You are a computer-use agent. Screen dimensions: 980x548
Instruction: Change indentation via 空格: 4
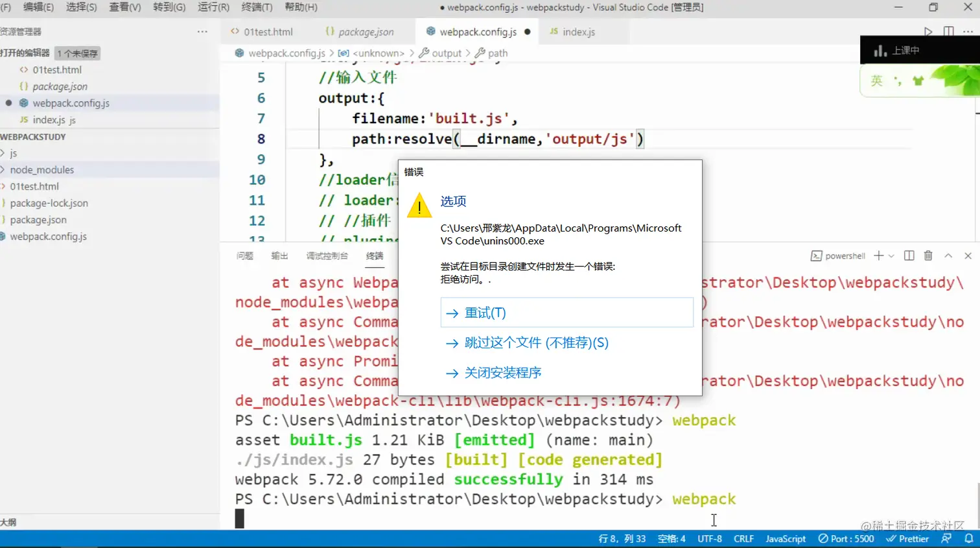click(671, 539)
